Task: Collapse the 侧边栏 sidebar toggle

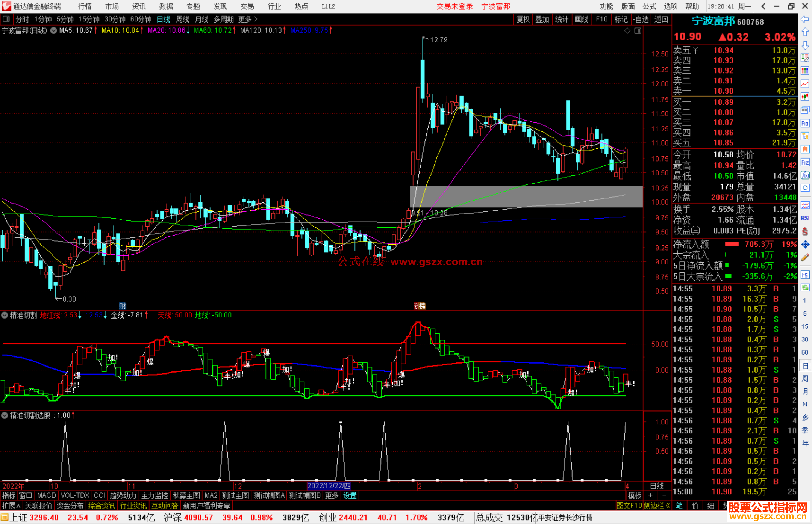Action: pyautogui.click(x=657, y=506)
